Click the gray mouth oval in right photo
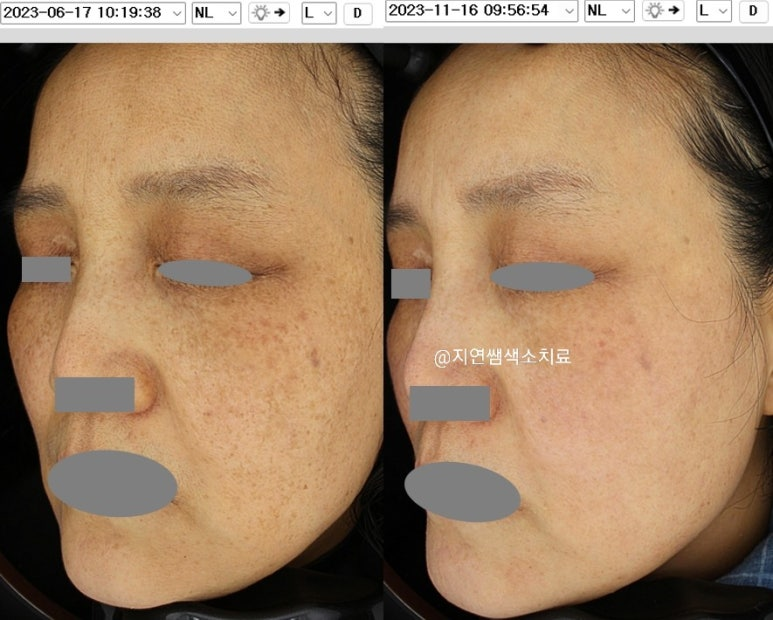The image size is (773, 620). [462, 491]
